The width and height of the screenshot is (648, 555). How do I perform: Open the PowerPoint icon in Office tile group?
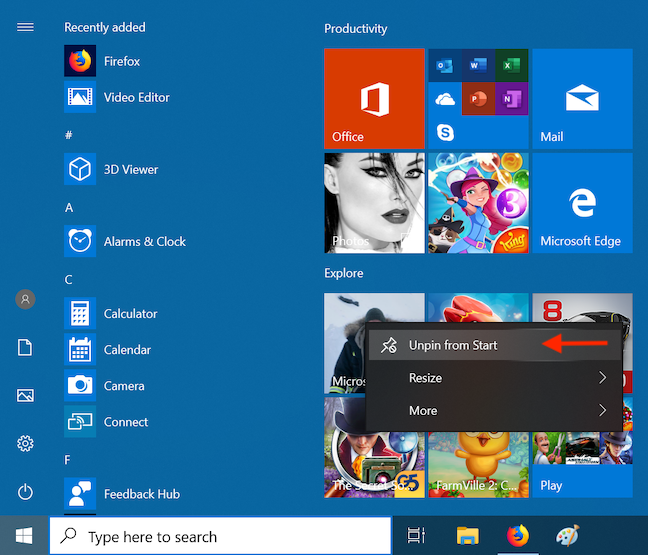[478, 99]
